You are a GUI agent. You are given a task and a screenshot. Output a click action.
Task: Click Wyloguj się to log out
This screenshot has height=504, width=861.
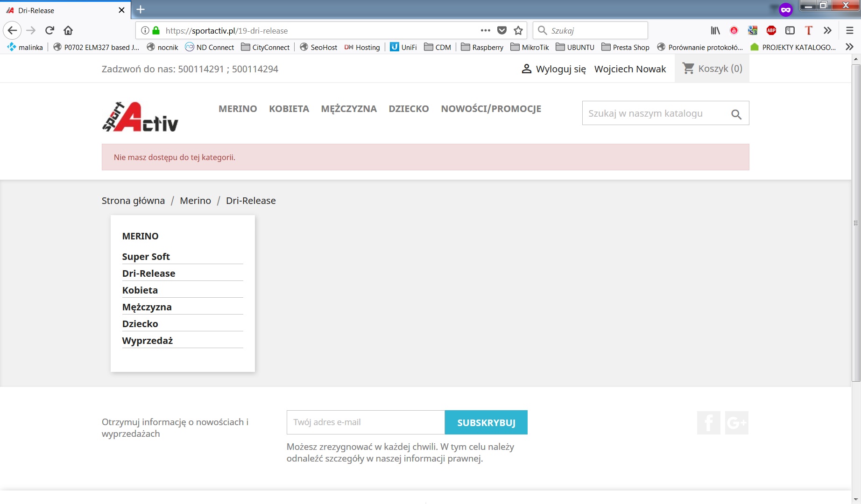(561, 69)
